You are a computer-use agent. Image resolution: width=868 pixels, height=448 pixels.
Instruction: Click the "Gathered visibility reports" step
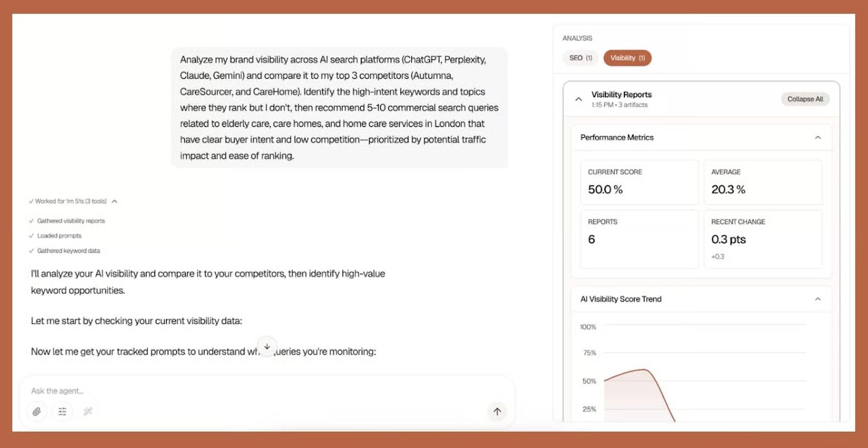(71, 221)
